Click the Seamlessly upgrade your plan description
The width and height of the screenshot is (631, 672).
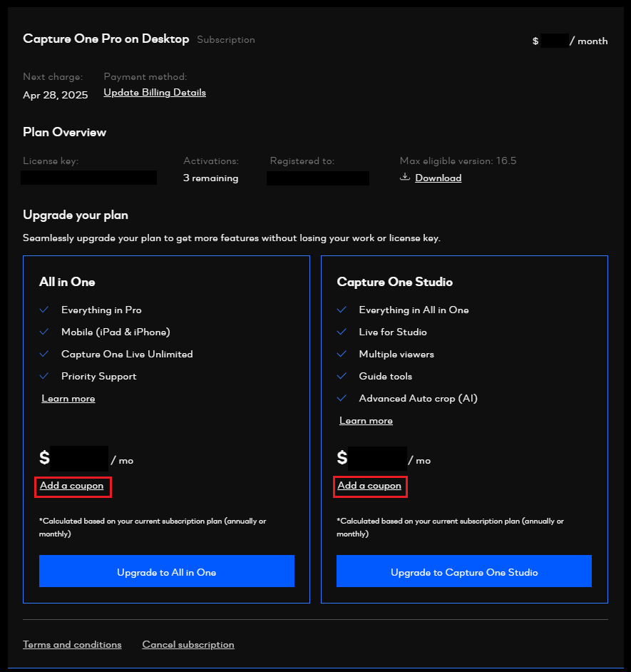pyautogui.click(x=231, y=238)
